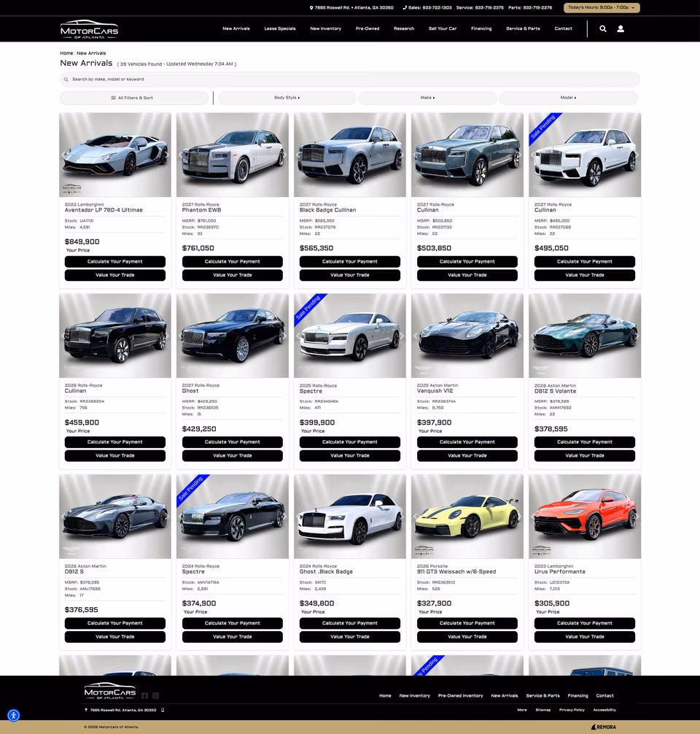The height and width of the screenshot is (734, 700).
Task: Open the footer Instagram icon
Action: pyautogui.click(x=156, y=695)
